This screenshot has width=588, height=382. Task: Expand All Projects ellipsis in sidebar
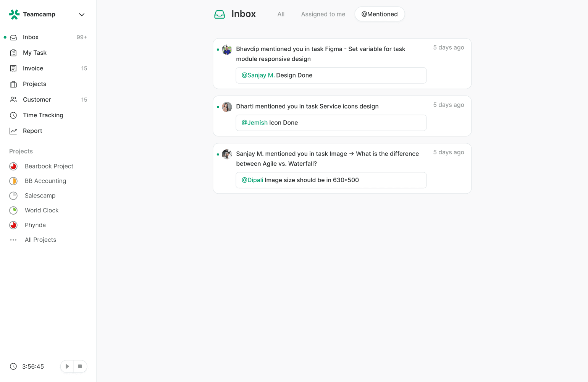tap(13, 240)
